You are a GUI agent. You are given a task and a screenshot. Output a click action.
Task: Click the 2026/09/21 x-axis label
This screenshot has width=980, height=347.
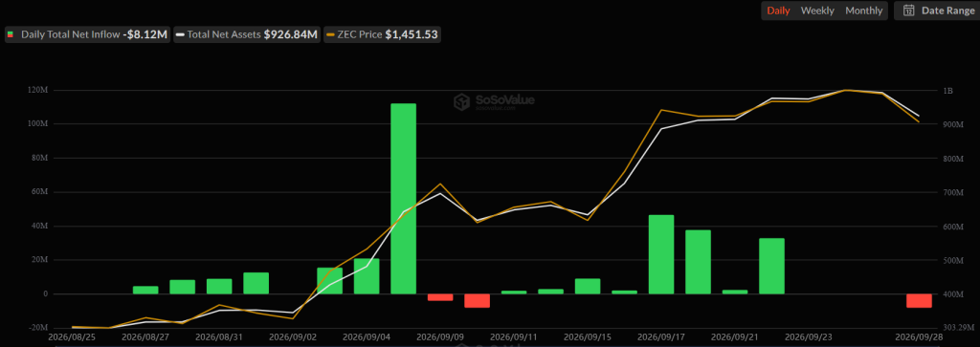click(x=733, y=336)
